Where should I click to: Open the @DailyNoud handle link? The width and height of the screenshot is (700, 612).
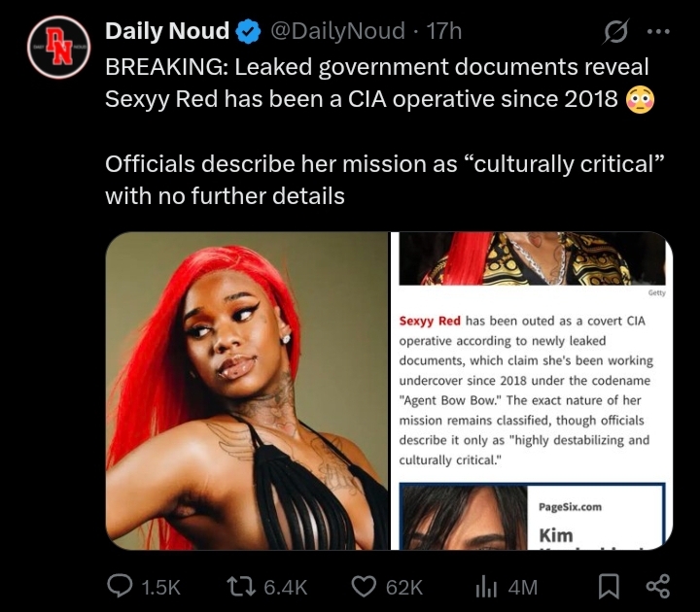[337, 31]
